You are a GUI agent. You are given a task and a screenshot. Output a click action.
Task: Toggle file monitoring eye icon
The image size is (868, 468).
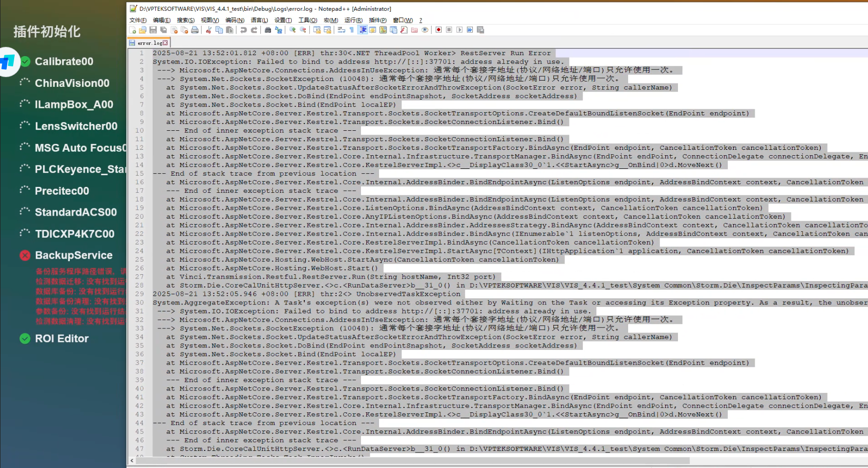coord(425,30)
